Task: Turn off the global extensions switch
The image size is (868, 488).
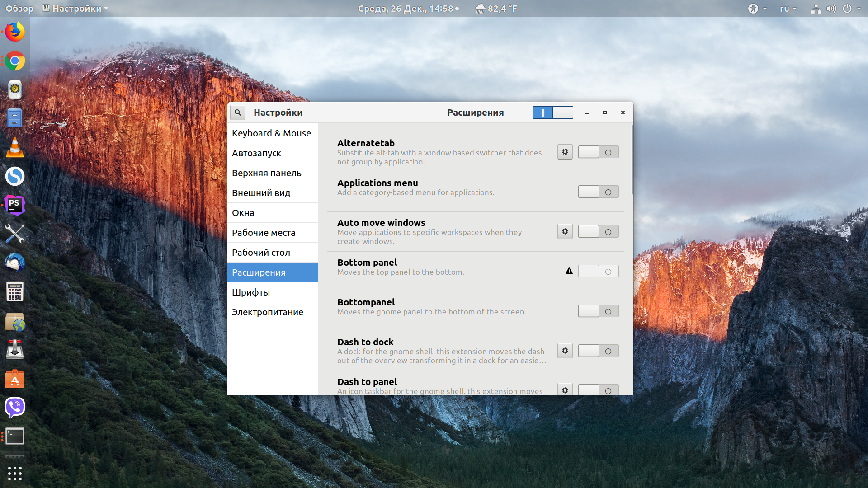Action: pyautogui.click(x=553, y=113)
